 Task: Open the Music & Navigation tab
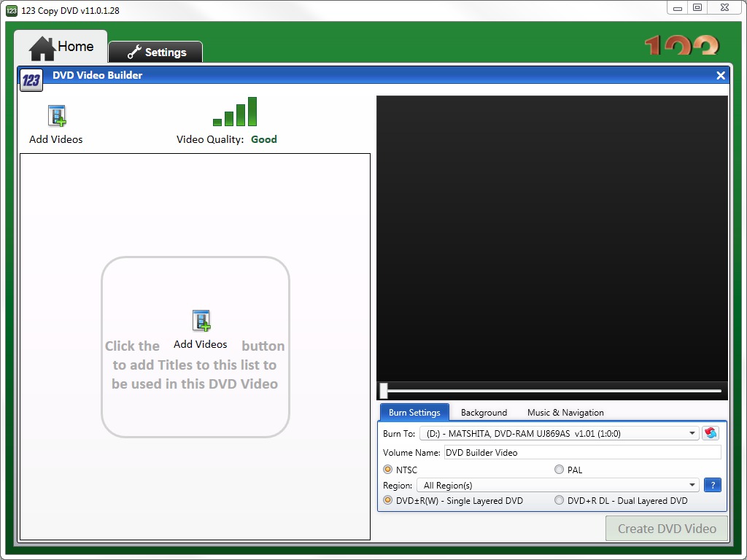click(565, 413)
